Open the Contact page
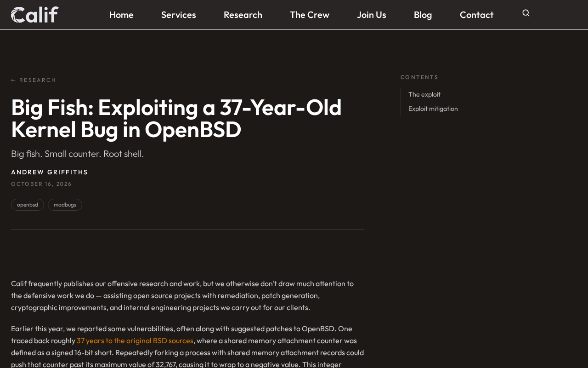The width and height of the screenshot is (588, 368). click(x=477, y=15)
